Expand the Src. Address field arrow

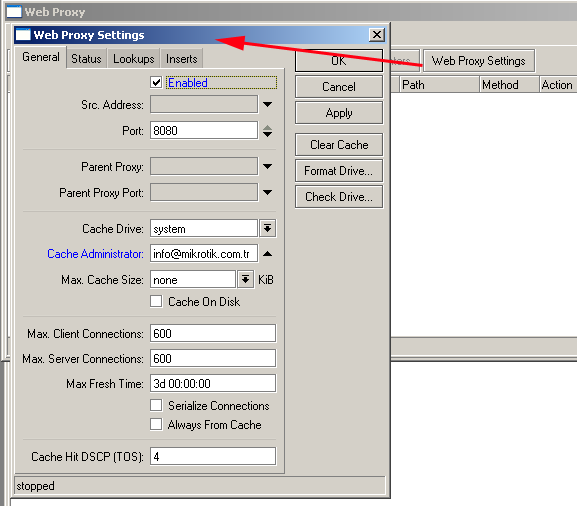tap(268, 105)
